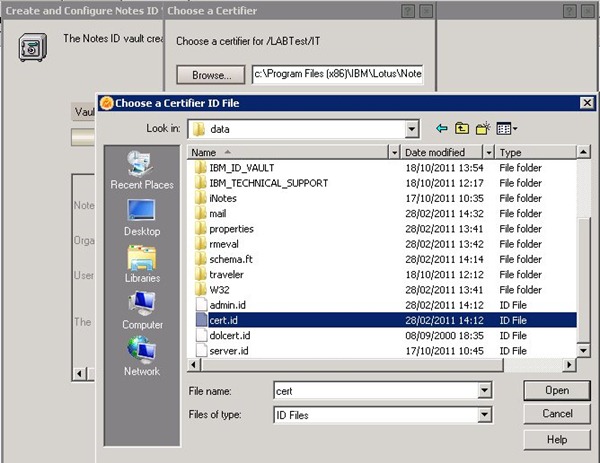Select the rmeval folder

(x=223, y=244)
